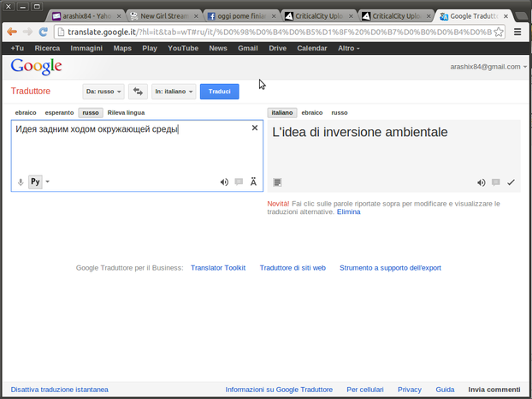Open Maps in the Google bar
This screenshot has width=532, height=399.
[x=122, y=48]
